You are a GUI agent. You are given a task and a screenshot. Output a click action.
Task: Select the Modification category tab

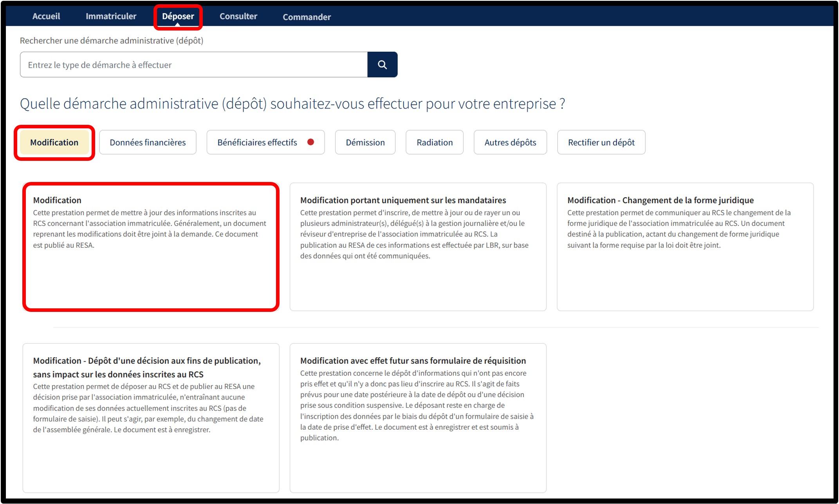pyautogui.click(x=54, y=142)
